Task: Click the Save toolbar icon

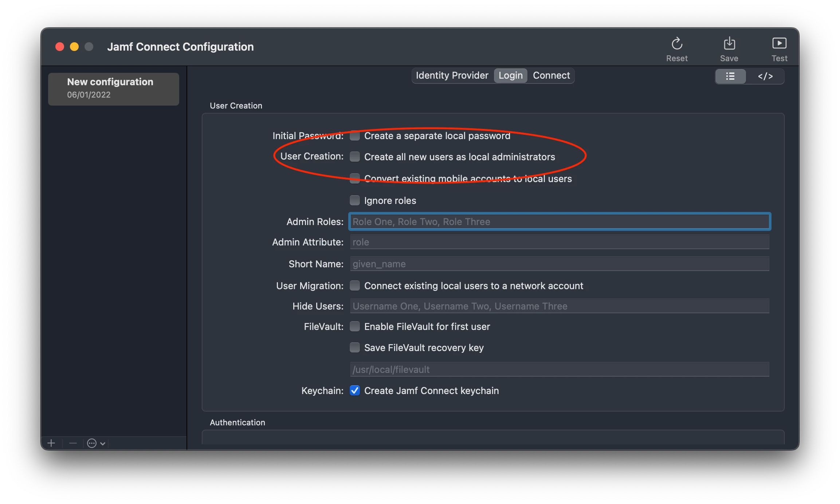Action: pyautogui.click(x=729, y=44)
